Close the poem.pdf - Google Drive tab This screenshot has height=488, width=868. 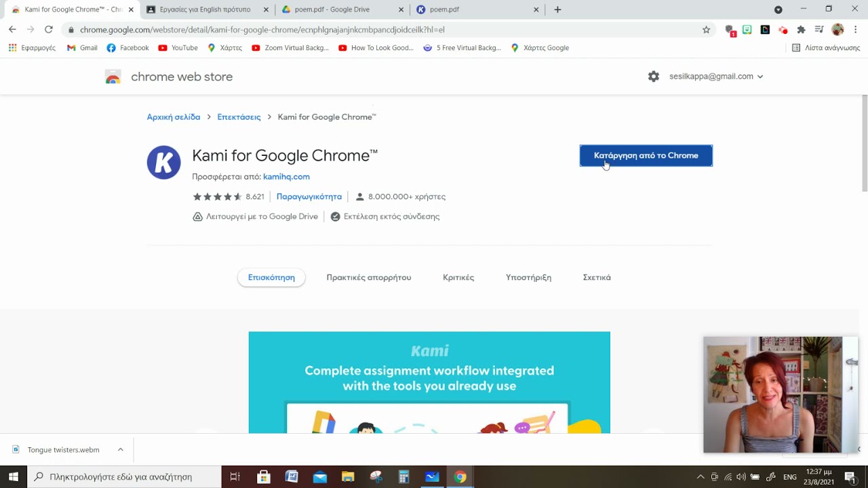click(x=401, y=9)
